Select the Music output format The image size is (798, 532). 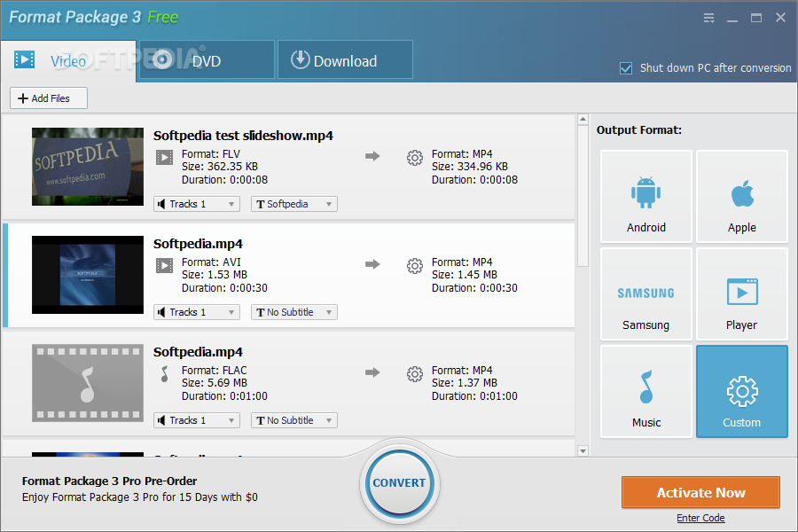click(645, 392)
